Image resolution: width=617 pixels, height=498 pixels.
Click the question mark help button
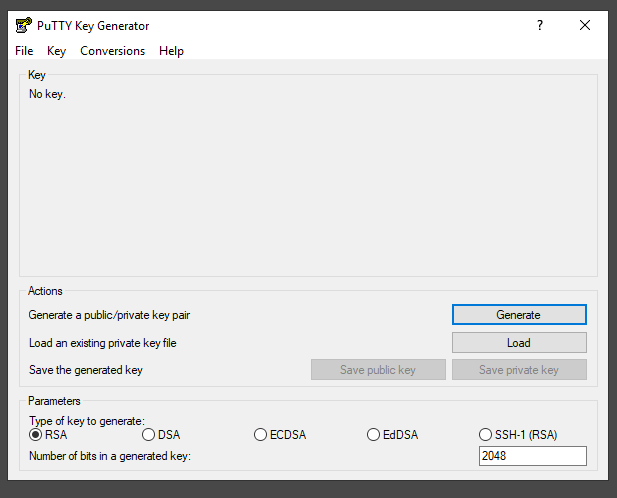540,25
